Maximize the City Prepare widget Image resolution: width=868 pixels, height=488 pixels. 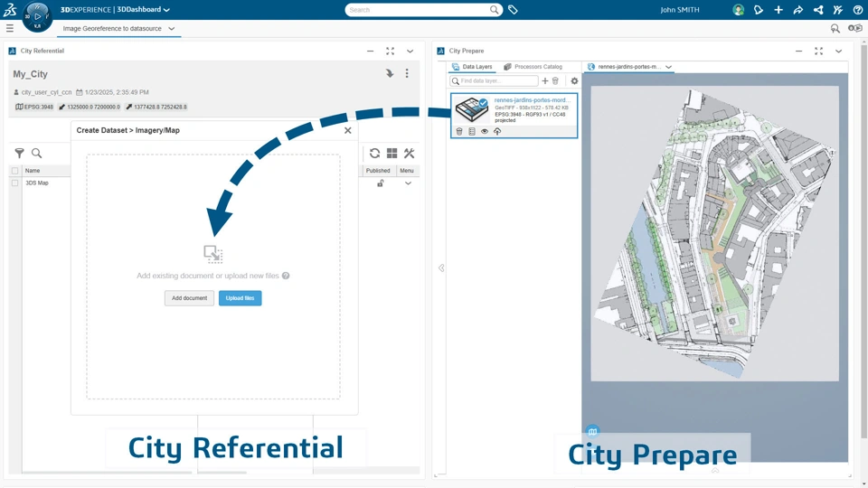(819, 51)
